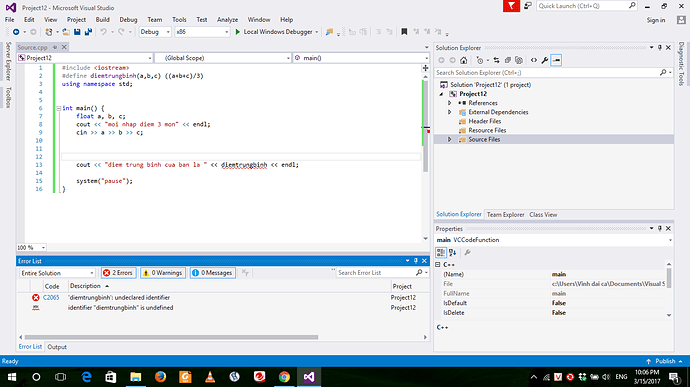Toggle the 0 Messages filter
The image size is (690, 387).
[213, 273]
